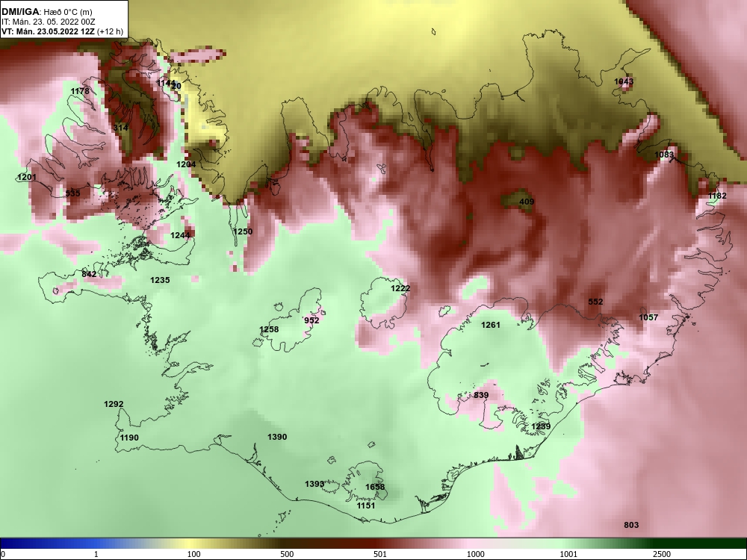747x560 pixels.
Task: Click the 1222 value
Action: [x=400, y=288]
